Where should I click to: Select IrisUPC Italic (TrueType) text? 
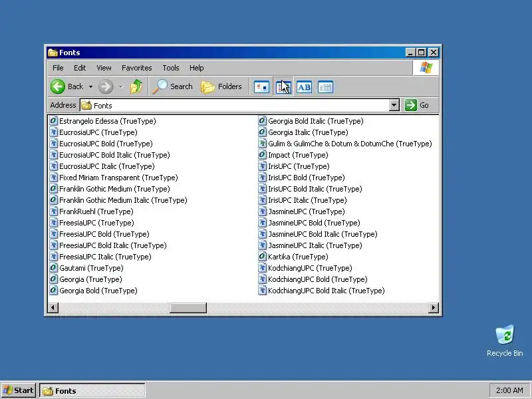pos(307,200)
